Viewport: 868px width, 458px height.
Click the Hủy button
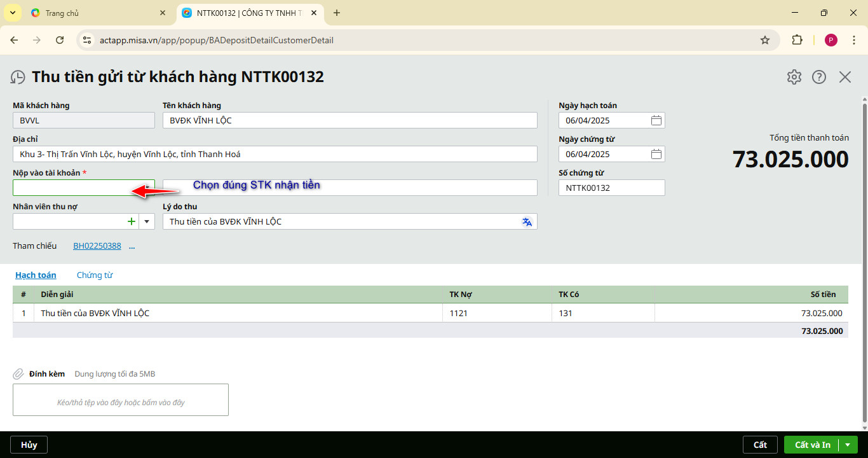tap(29, 445)
